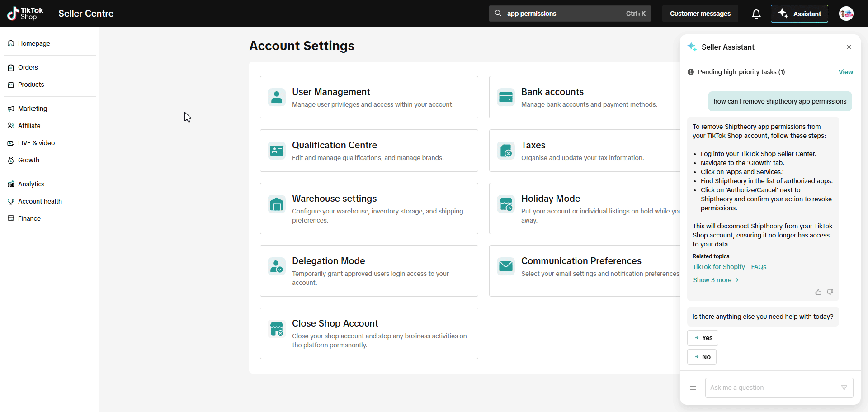Click the Bank accounts card icon
The image size is (868, 412).
pos(506,97)
